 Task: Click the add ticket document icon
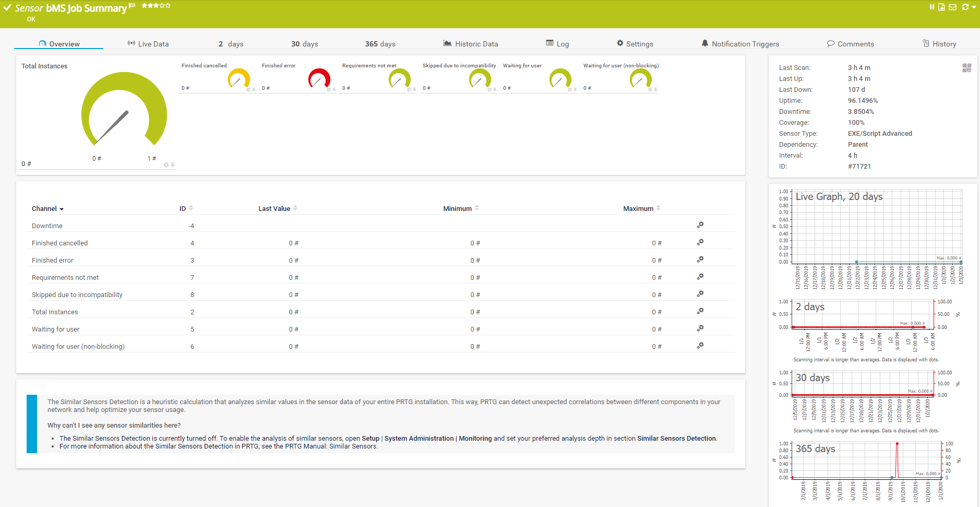941,7
